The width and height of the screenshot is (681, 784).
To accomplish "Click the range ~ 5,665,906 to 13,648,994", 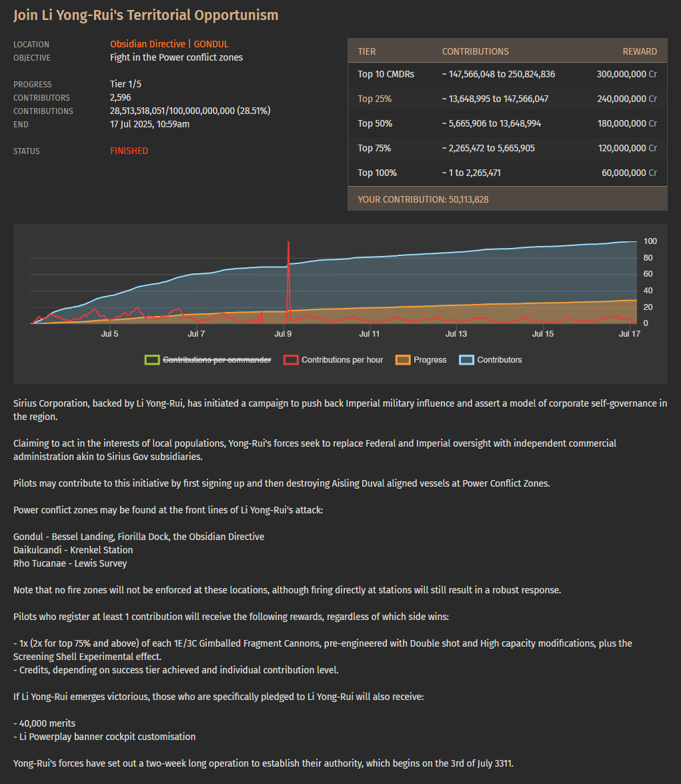I will tap(492, 123).
